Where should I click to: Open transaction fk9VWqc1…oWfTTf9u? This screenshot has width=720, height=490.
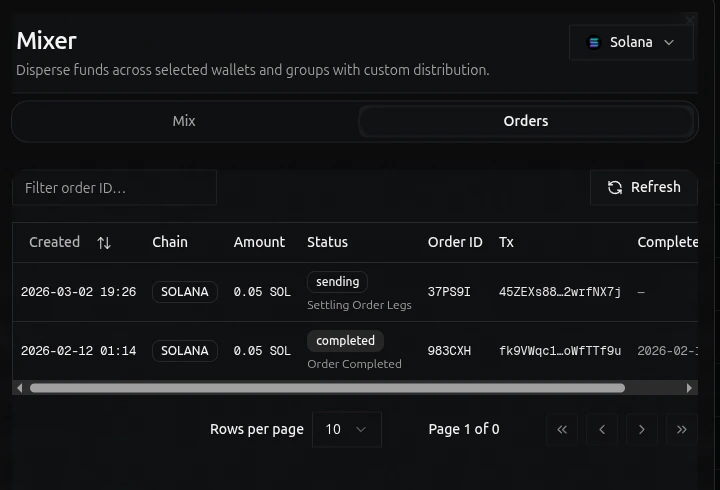pos(560,351)
